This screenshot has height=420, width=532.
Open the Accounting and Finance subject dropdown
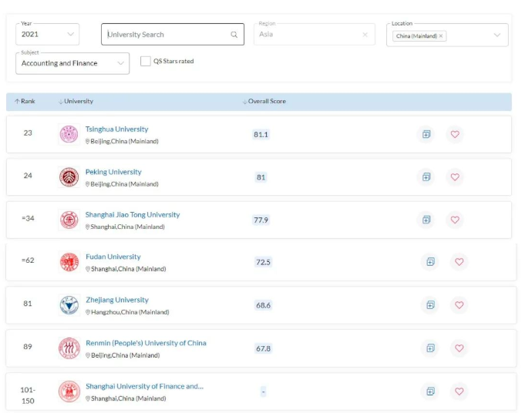coord(72,63)
